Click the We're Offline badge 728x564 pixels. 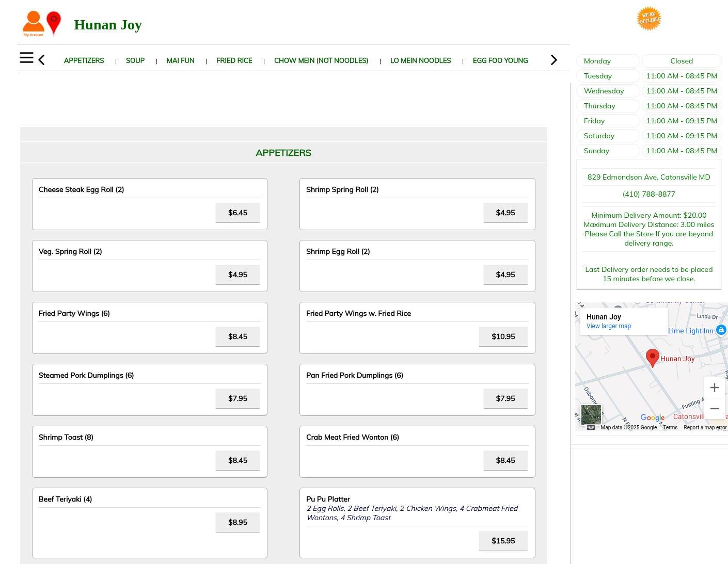click(648, 19)
